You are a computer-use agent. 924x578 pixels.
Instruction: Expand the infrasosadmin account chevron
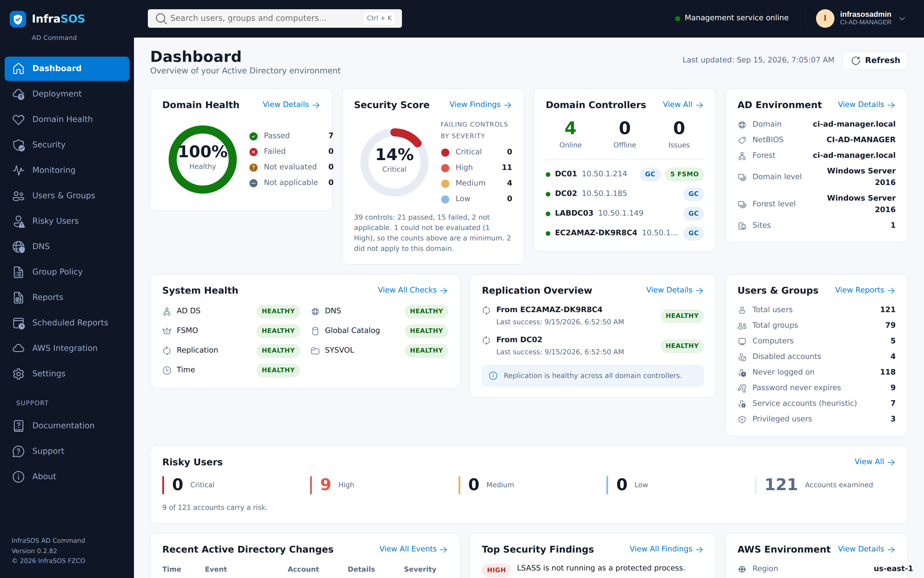902,18
